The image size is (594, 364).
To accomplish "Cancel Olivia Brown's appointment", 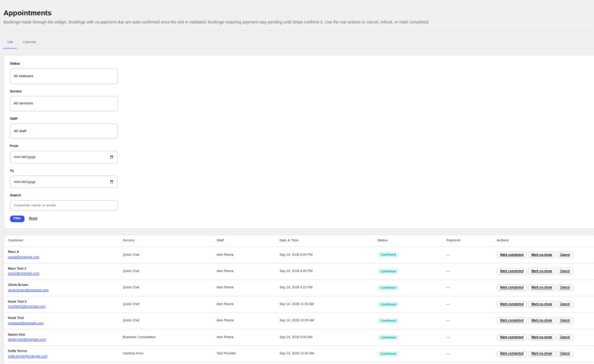I will 564,287.
